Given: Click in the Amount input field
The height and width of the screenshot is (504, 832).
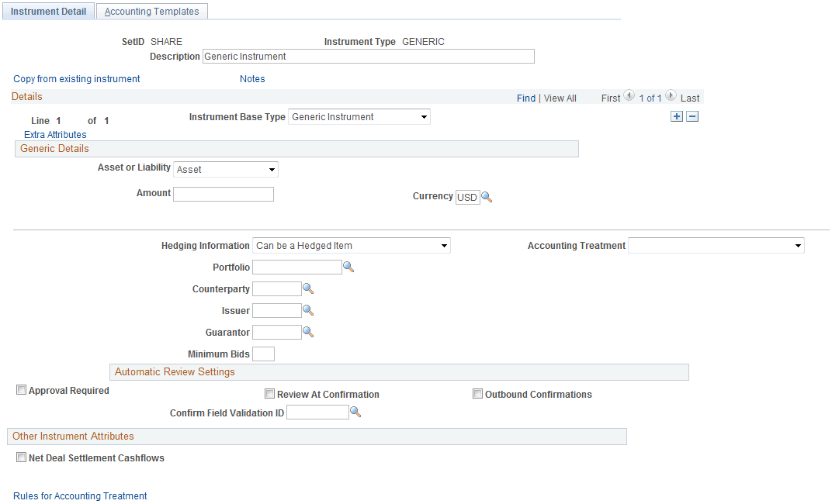Looking at the screenshot, I should pyautogui.click(x=224, y=194).
